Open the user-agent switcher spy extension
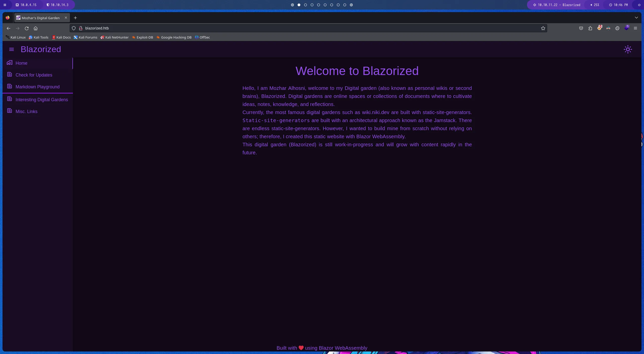 coord(608,28)
